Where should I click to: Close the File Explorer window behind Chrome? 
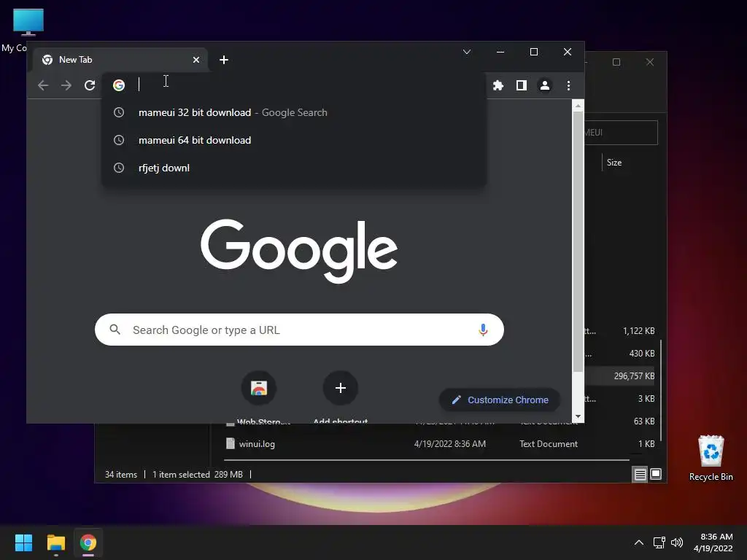650,62
